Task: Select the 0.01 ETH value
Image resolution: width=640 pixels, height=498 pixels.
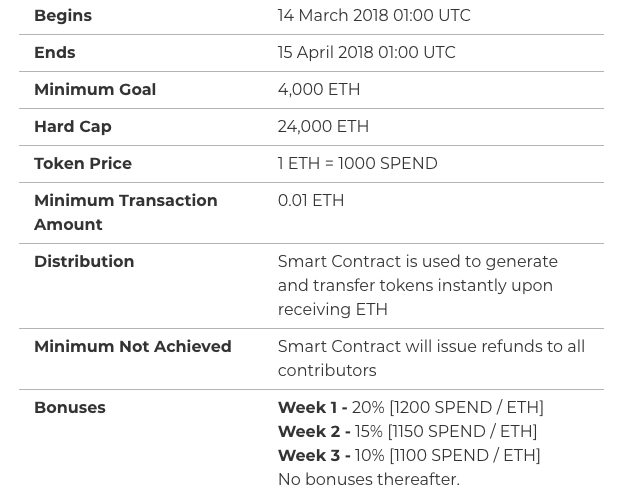Action: [310, 201]
